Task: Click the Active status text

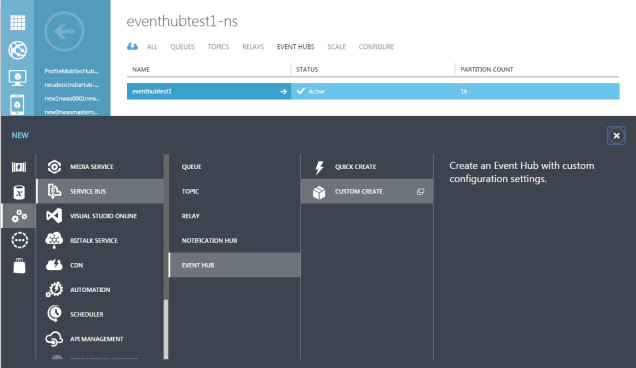Action: (316, 92)
